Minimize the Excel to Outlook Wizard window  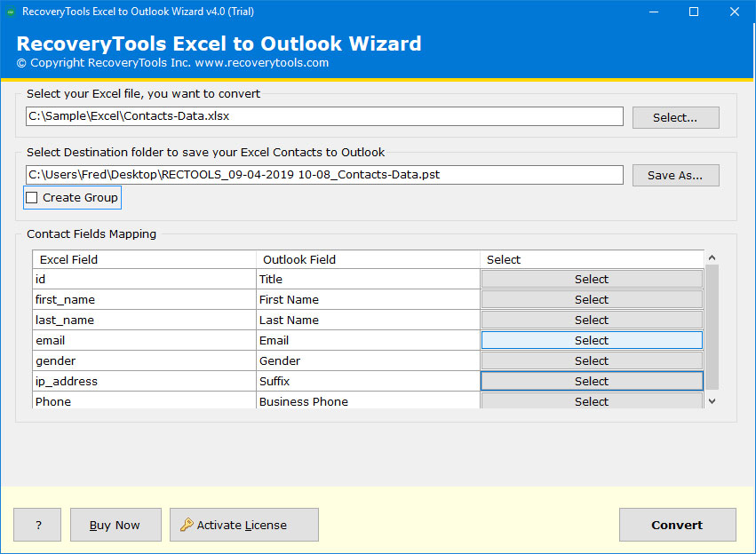pos(654,12)
